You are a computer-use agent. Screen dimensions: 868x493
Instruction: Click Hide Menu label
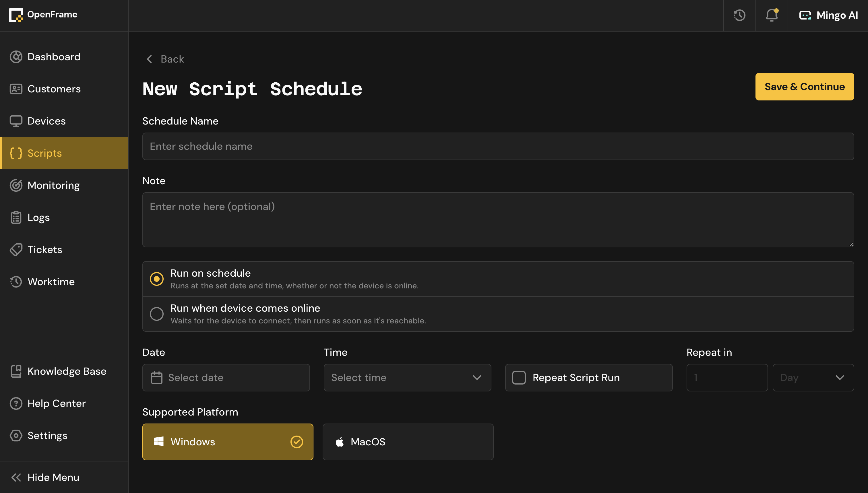tap(53, 478)
